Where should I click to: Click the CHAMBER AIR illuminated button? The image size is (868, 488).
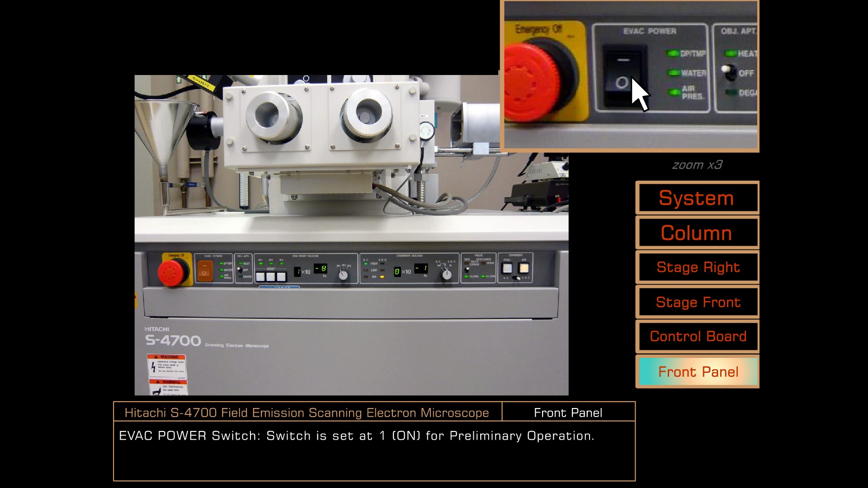pyautogui.click(x=524, y=268)
